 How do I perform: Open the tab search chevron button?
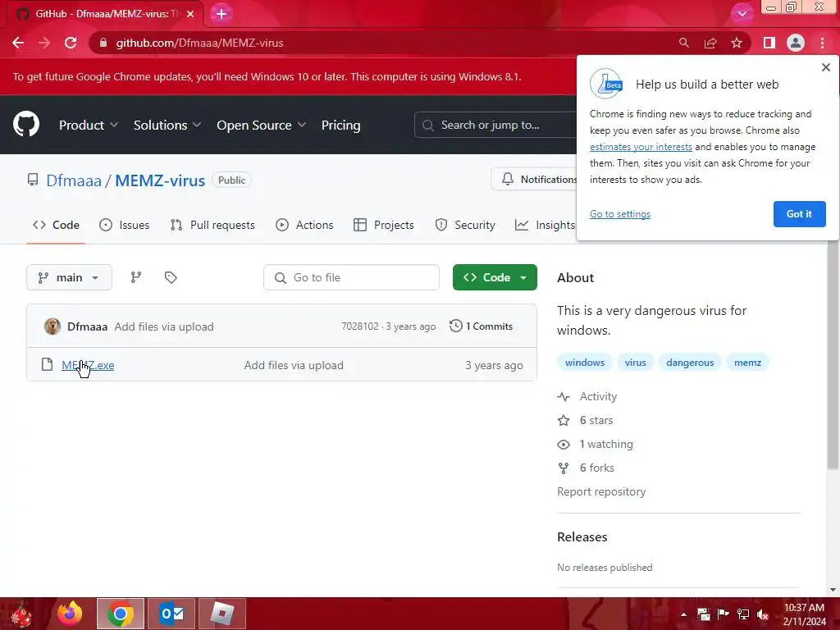742,14
